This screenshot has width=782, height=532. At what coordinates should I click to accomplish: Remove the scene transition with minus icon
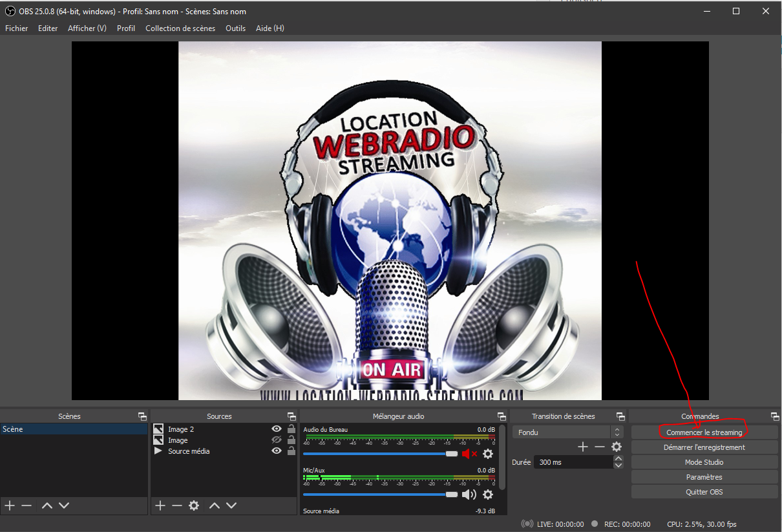600,447
